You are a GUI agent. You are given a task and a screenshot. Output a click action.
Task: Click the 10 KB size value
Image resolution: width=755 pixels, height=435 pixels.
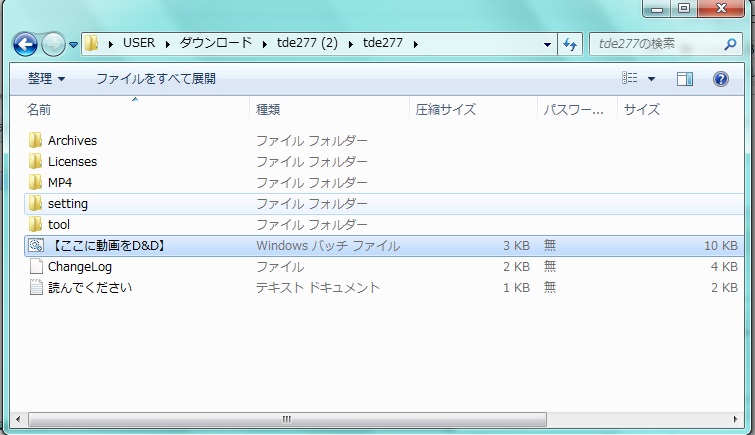(721, 246)
